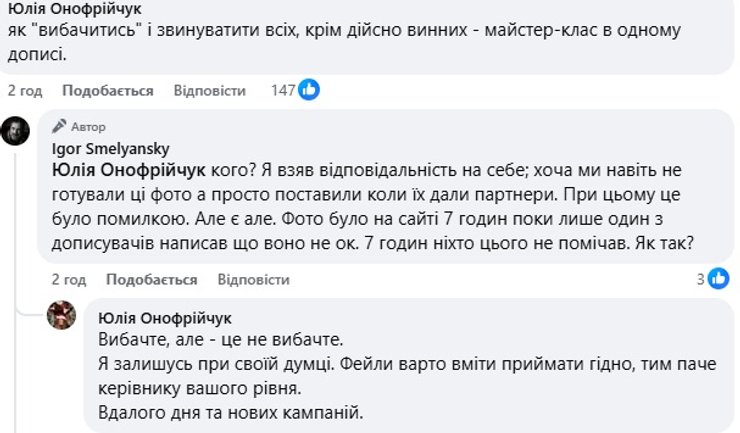Open the '2 год' timestamp of the top comment
The image size is (740, 433).
pos(25,90)
